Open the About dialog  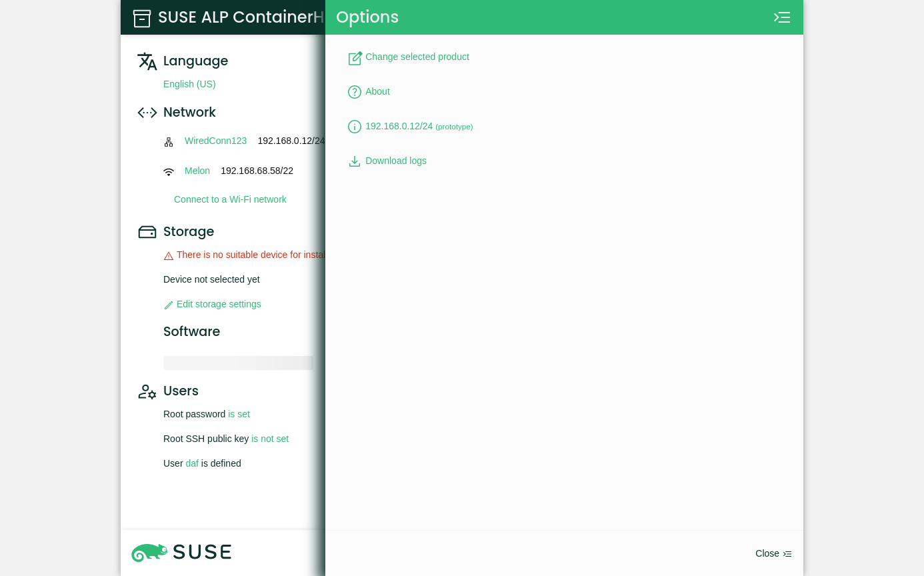[377, 91]
